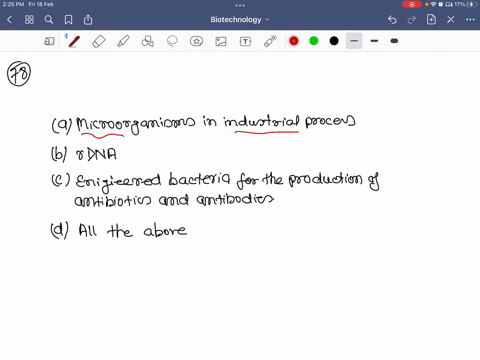Close editing mode with X icon
The image size is (480, 360).
coord(451,20)
